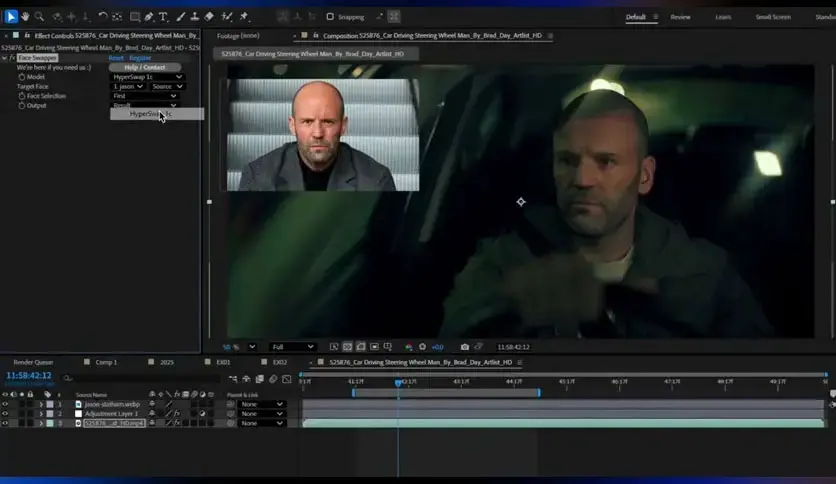The width and height of the screenshot is (836, 484).
Task: Click the current time indicator in ruler
Action: pyautogui.click(x=398, y=382)
